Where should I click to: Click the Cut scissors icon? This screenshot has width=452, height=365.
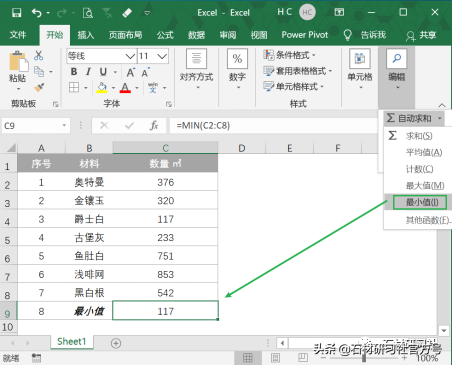point(39,55)
